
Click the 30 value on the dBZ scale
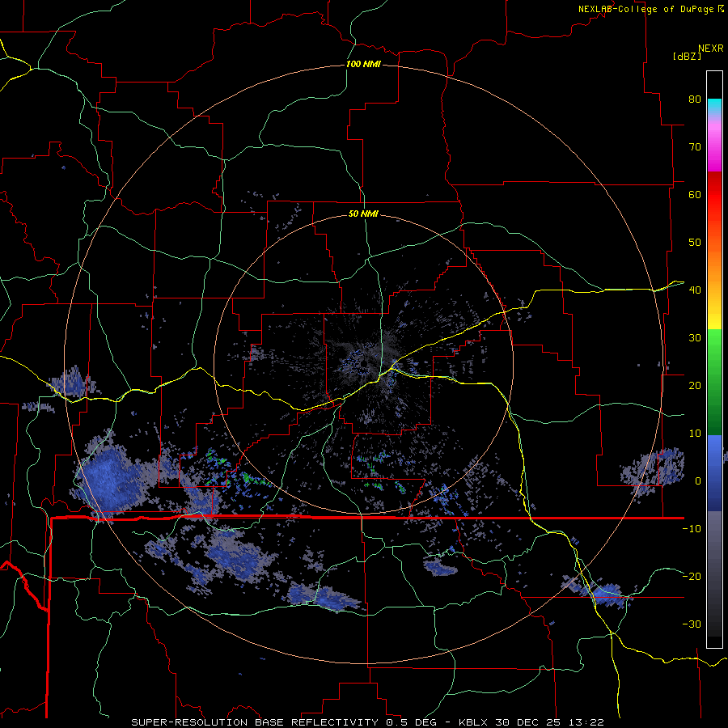695,337
